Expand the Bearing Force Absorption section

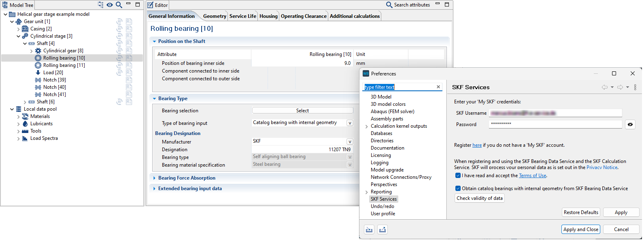tap(155, 178)
